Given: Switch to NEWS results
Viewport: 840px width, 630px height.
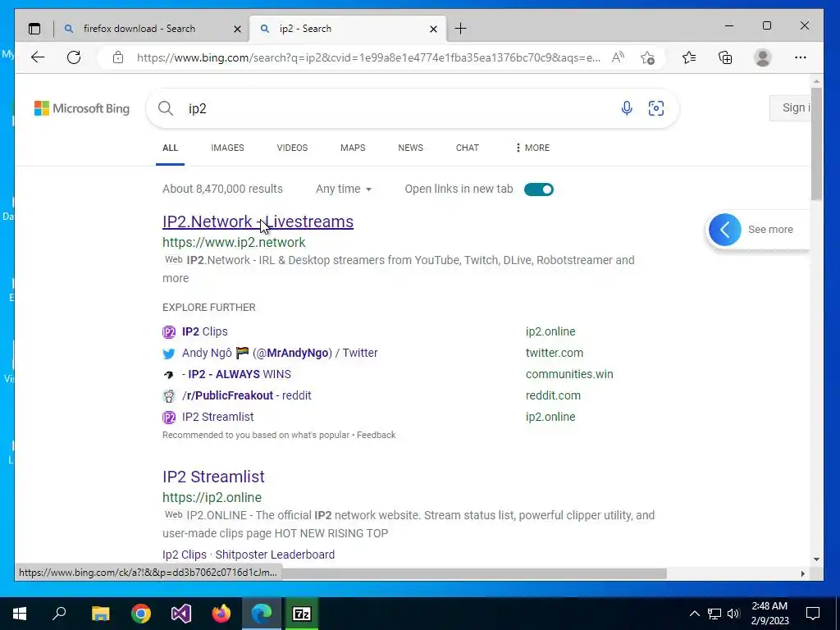Looking at the screenshot, I should pyautogui.click(x=410, y=148).
